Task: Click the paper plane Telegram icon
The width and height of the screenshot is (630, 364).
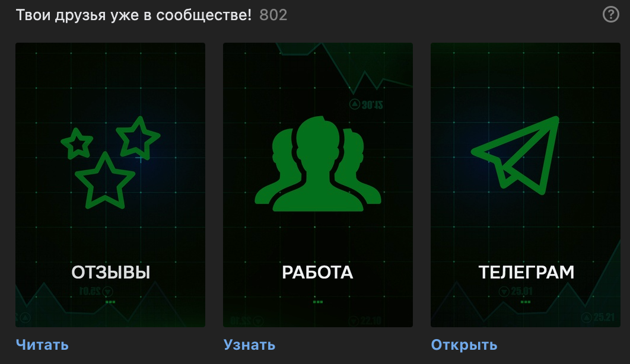Action: [x=516, y=155]
